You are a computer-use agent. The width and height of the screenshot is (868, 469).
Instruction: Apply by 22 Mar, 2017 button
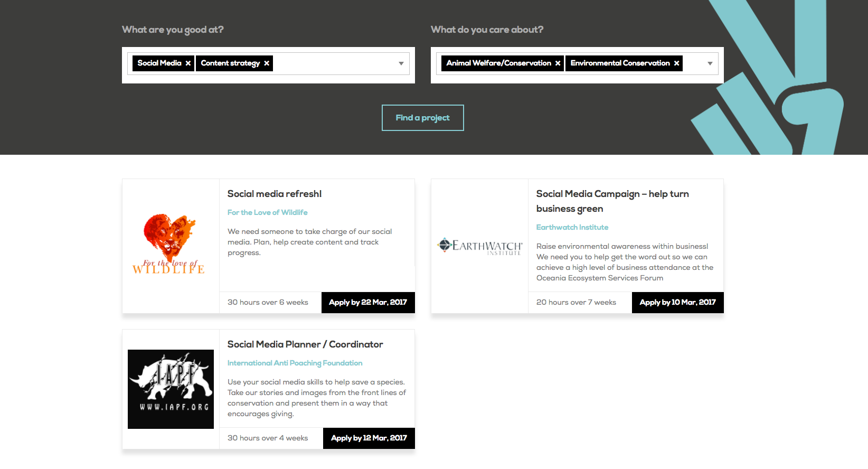368,303
